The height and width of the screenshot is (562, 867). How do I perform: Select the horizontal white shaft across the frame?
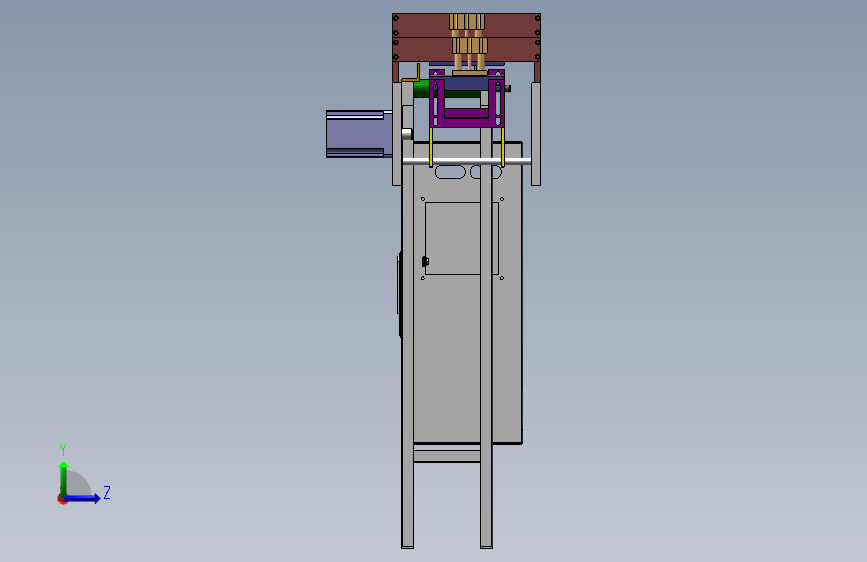466,161
